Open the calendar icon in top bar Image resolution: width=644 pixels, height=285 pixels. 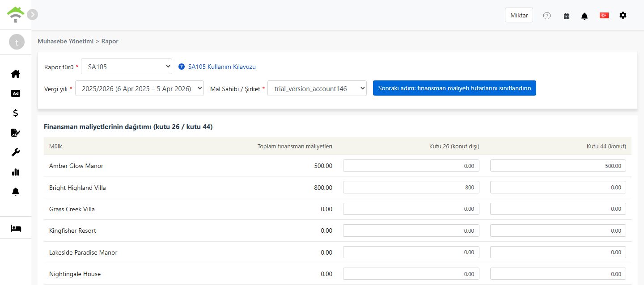pyautogui.click(x=567, y=16)
